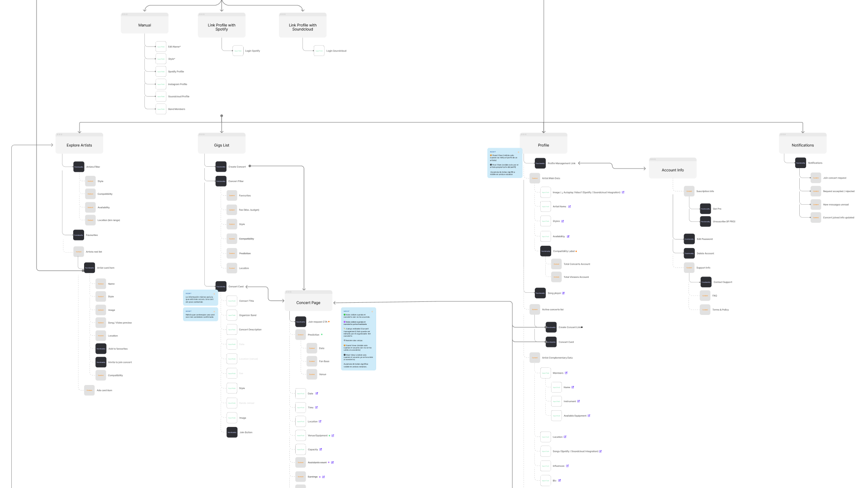Toggle the orange dot beside Compatibility Label
The width and height of the screenshot is (868, 488).
[x=576, y=251]
